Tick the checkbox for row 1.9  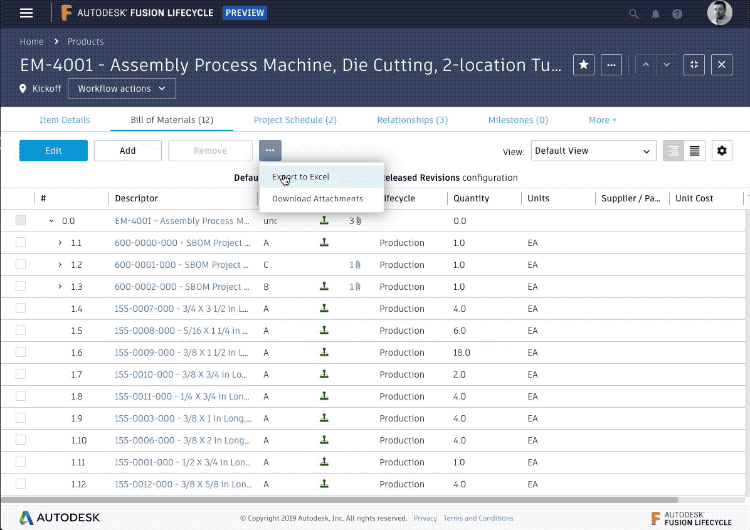[x=21, y=418]
